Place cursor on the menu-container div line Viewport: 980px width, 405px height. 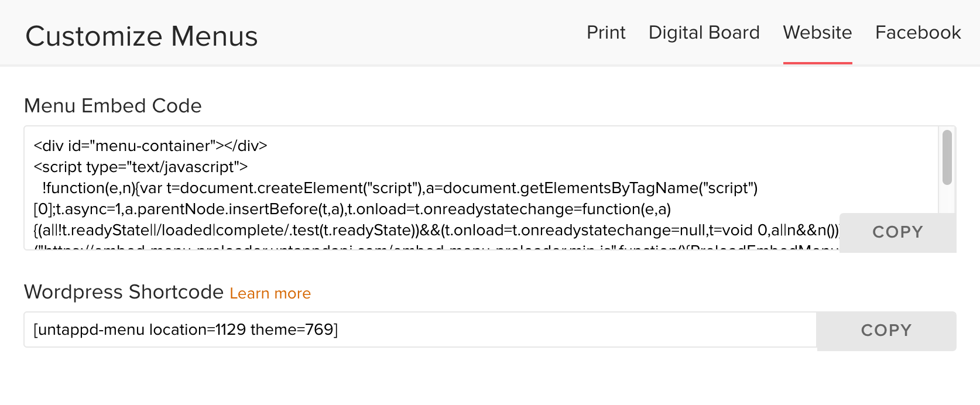click(x=150, y=146)
